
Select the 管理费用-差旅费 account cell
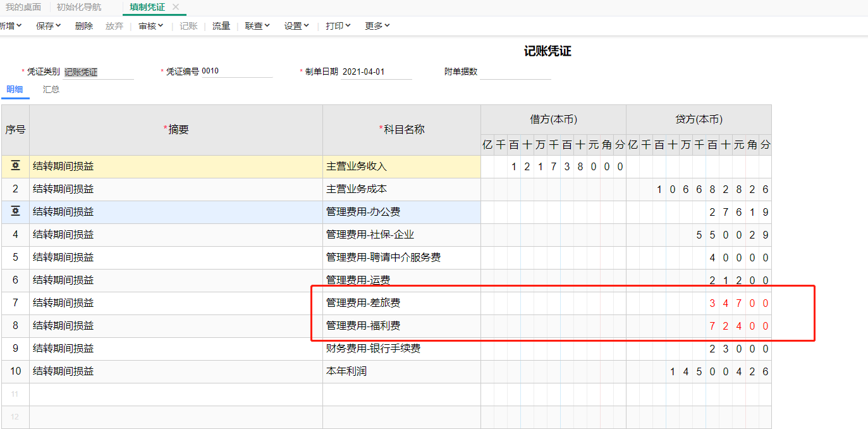pos(402,303)
